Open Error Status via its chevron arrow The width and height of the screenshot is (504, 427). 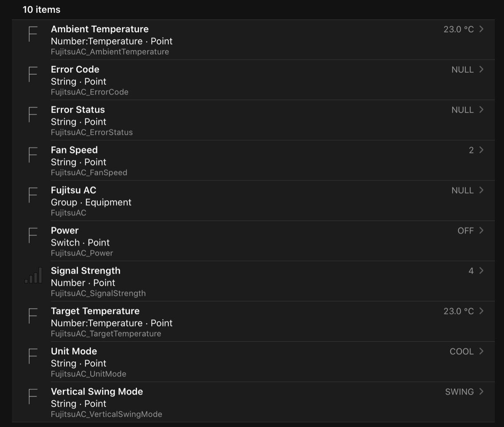pos(481,109)
